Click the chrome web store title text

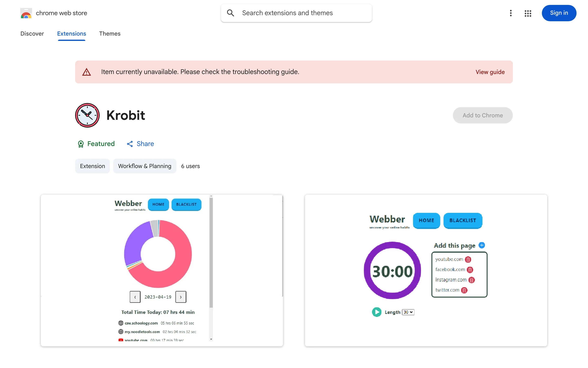[61, 13]
